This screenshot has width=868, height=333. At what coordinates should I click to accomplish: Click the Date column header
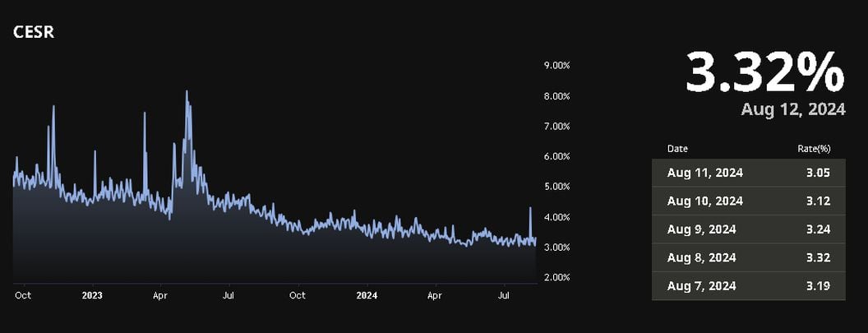click(677, 149)
